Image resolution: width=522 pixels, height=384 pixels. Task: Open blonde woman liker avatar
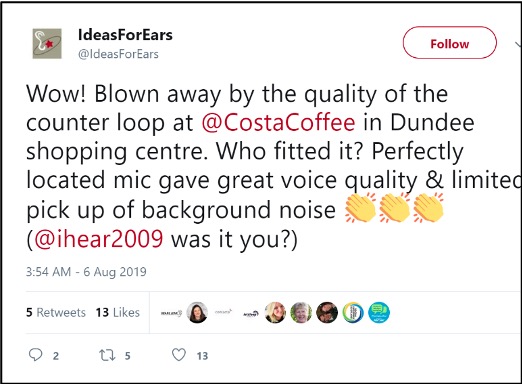275,313
